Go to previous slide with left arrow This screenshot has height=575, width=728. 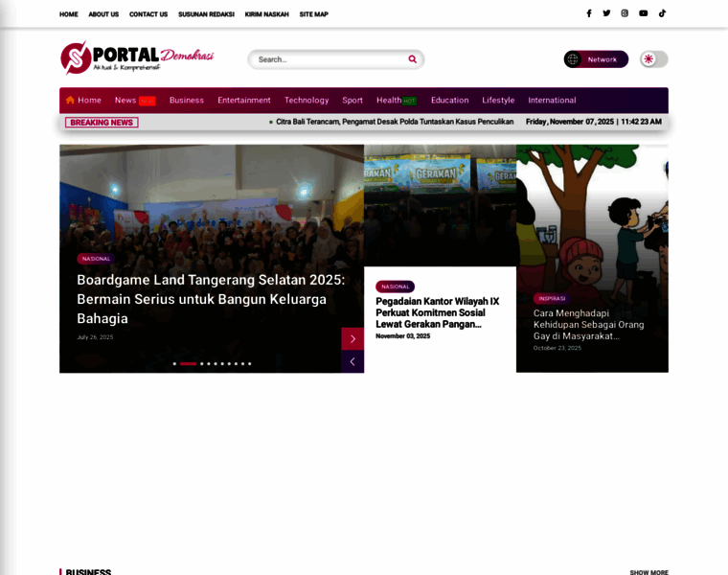click(x=353, y=361)
